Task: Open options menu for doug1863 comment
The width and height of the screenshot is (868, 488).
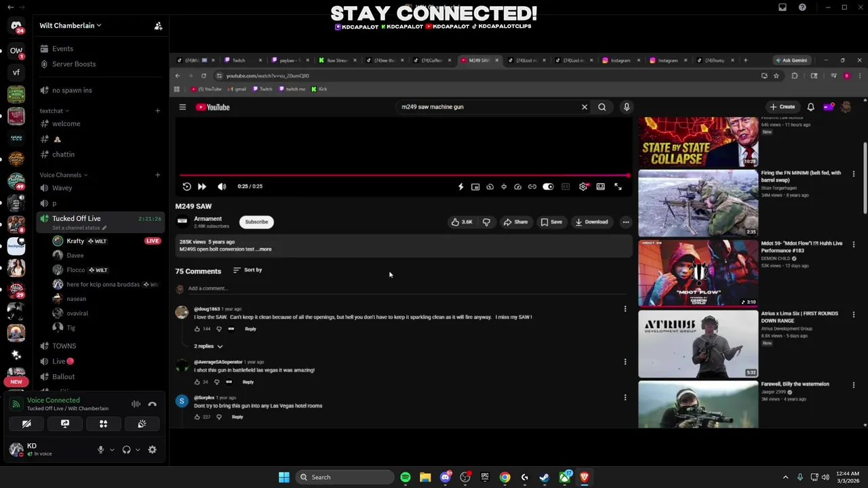Action: click(x=625, y=309)
